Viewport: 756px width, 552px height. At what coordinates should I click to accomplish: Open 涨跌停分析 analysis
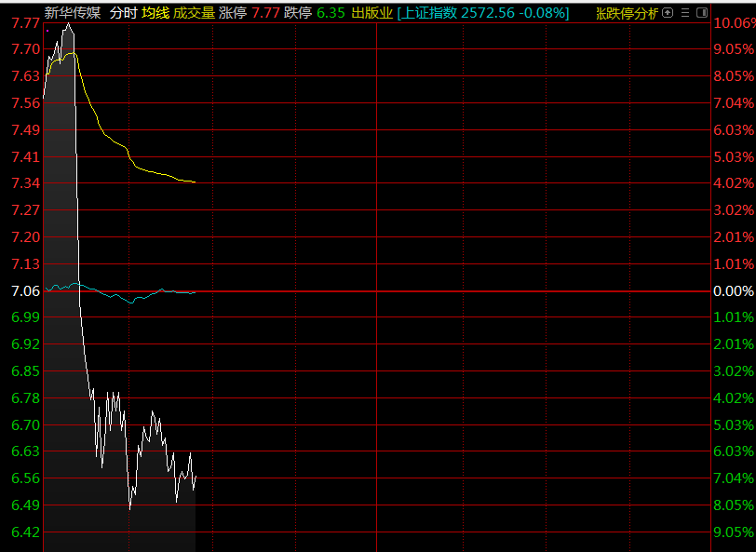626,13
